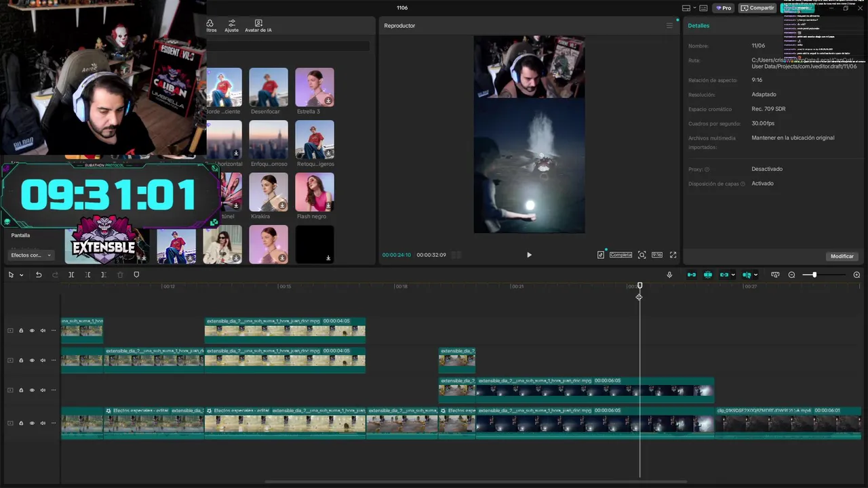This screenshot has height=488, width=868.
Task: Toggle clip linkage in timeline toolbar
Action: pyautogui.click(x=724, y=274)
